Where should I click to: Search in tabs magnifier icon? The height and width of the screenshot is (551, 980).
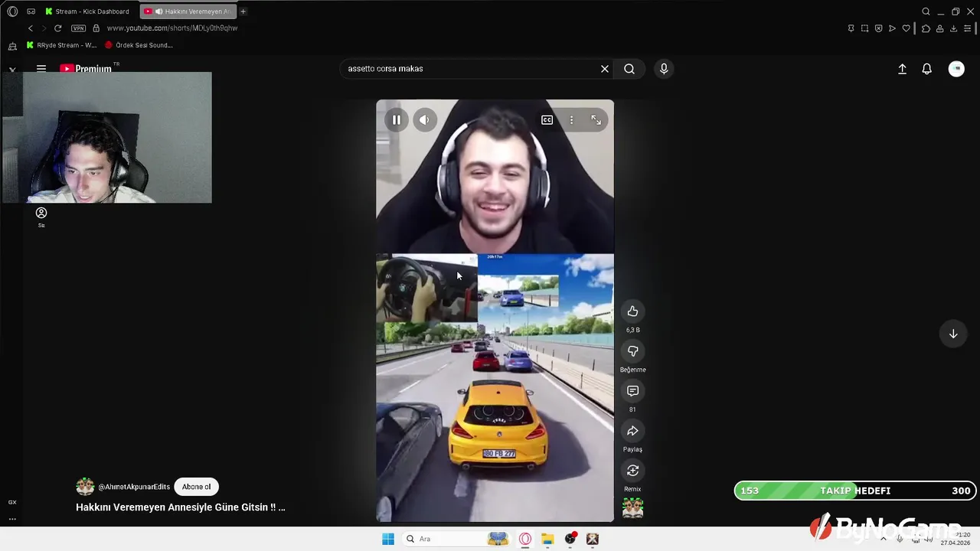[926, 11]
